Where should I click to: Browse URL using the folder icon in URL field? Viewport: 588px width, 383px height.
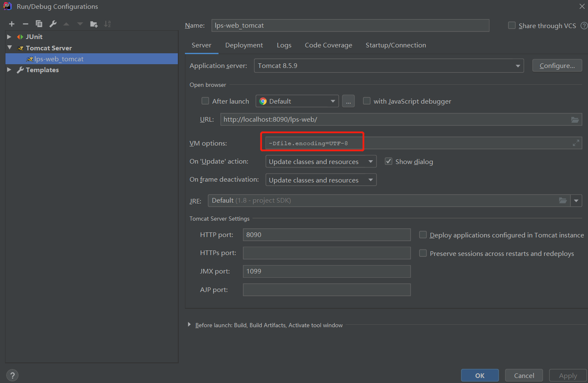pos(575,120)
